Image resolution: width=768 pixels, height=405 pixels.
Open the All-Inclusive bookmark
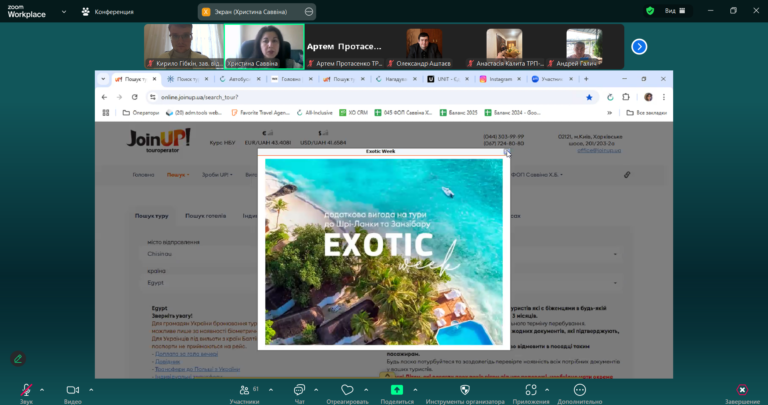314,113
